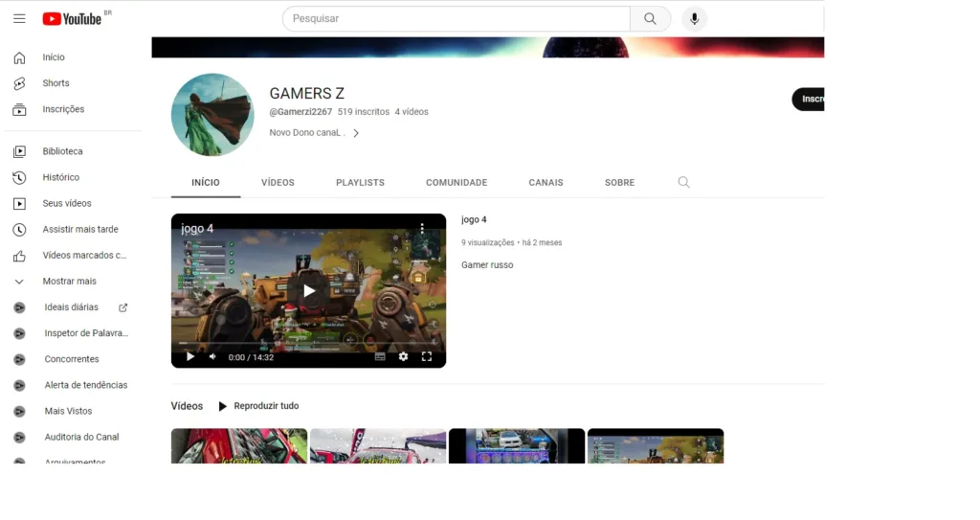Open Histórico history icon
The width and height of the screenshot is (980, 520).
tap(19, 178)
